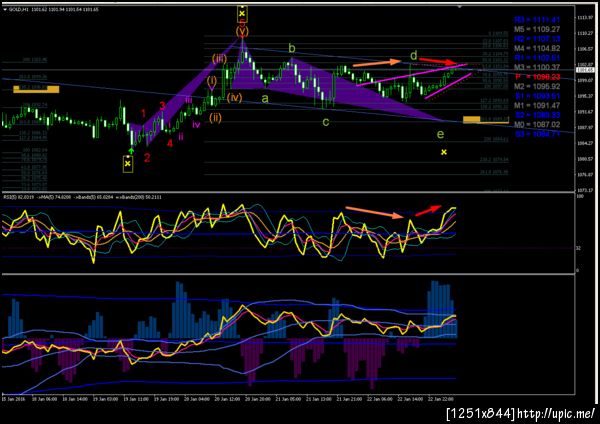Click the red P pivot level label
The height and width of the screenshot is (424, 600).
coord(537,77)
